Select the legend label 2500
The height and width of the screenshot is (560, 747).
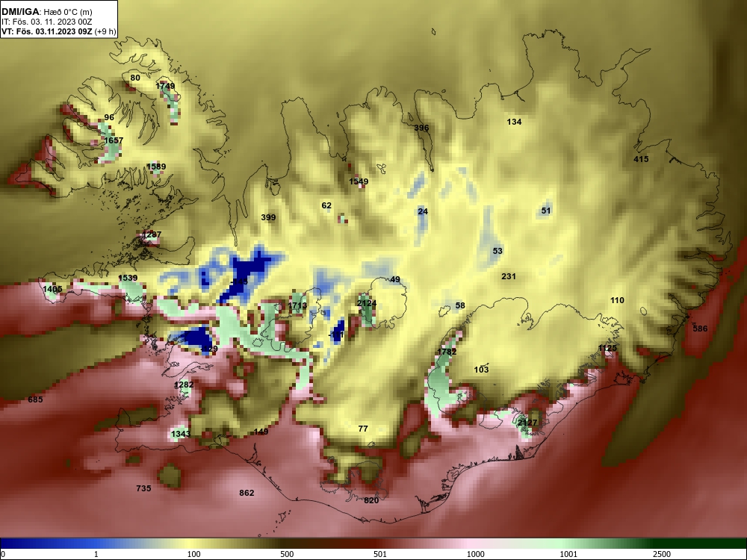pyautogui.click(x=662, y=554)
